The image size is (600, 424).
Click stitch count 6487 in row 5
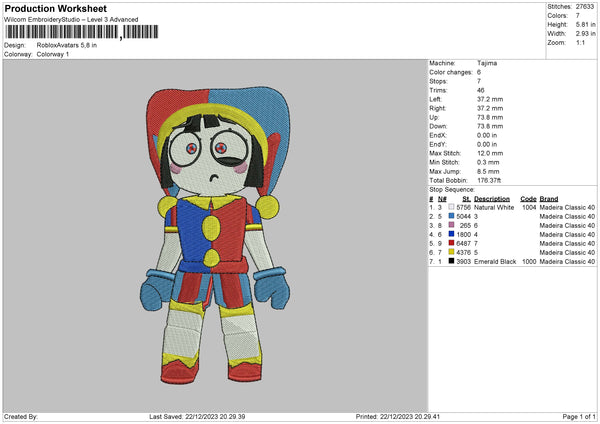click(463, 244)
